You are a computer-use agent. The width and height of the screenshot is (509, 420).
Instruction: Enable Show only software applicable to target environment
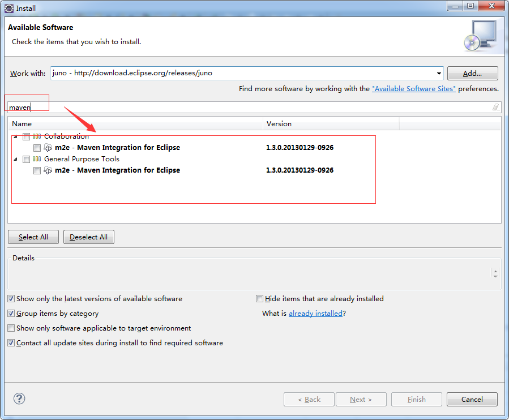(x=11, y=328)
